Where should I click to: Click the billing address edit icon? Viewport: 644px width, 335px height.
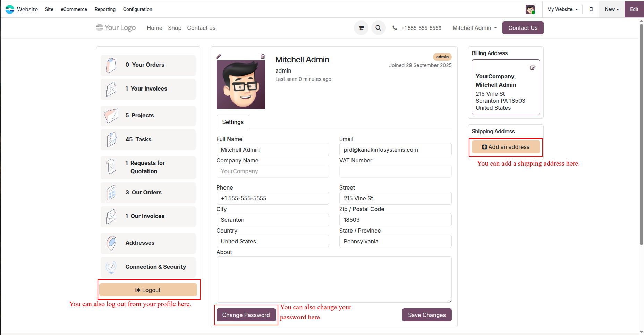click(533, 68)
